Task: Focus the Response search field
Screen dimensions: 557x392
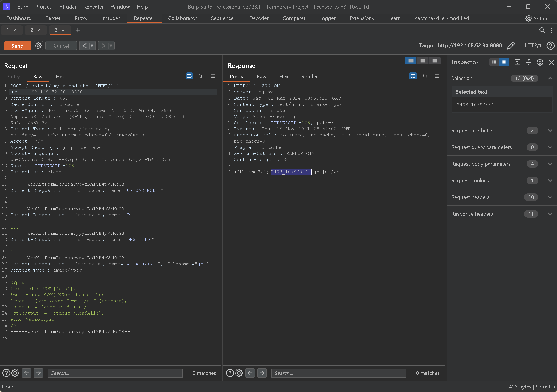Action: click(x=339, y=373)
